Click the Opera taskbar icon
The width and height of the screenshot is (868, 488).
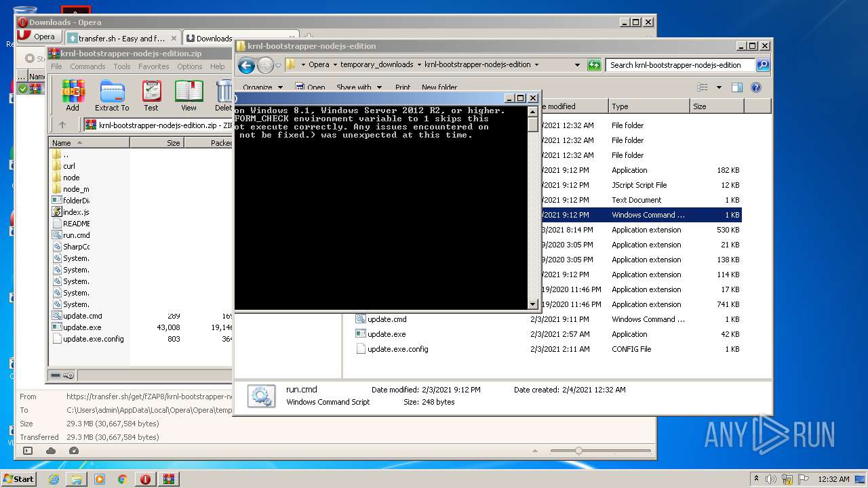pos(145,479)
